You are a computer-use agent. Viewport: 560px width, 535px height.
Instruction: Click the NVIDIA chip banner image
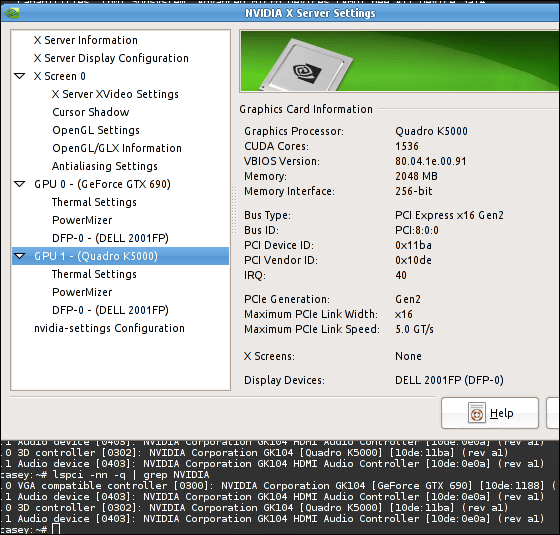tap(400, 61)
